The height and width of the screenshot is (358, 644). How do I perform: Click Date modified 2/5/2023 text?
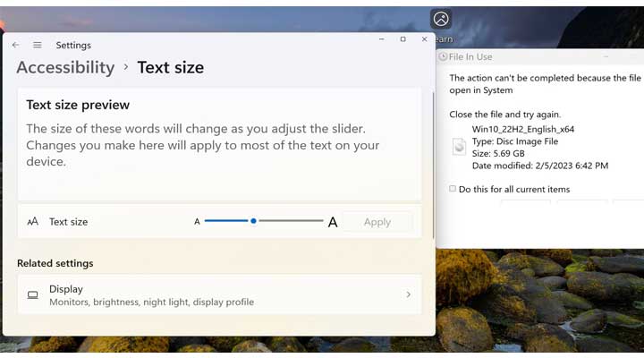click(540, 166)
